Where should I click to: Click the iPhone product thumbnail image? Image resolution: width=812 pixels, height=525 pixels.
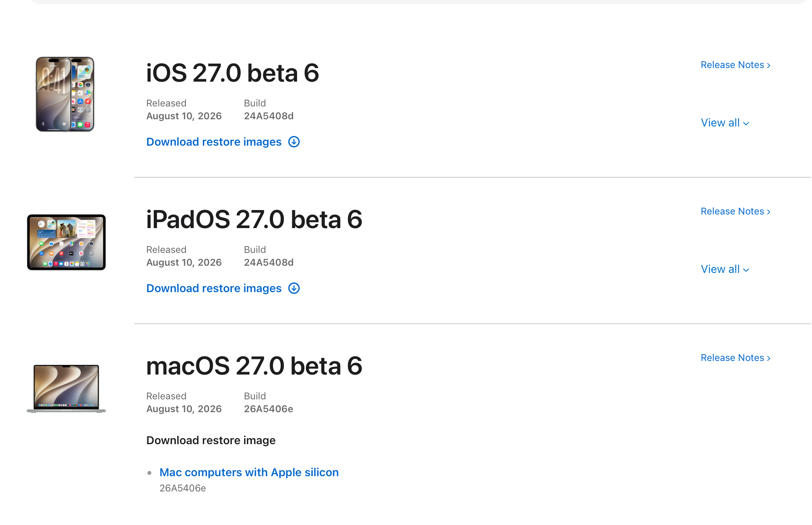[x=65, y=94]
